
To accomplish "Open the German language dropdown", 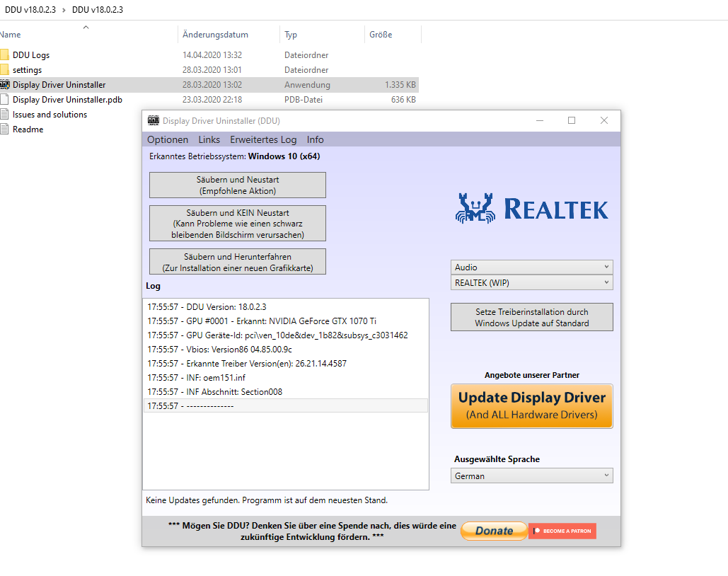I will [531, 476].
